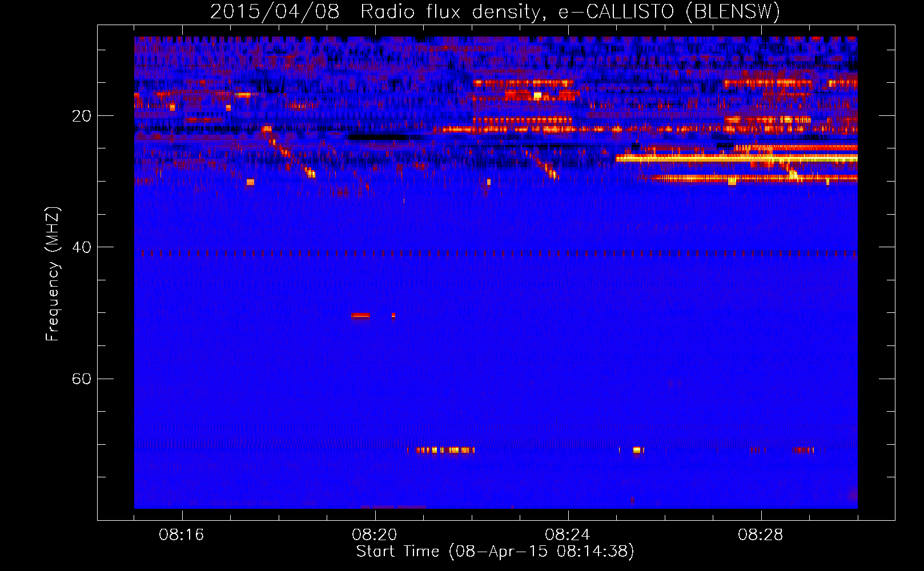Image resolution: width=924 pixels, height=571 pixels.
Task: Click the 08:20 time tick label
Action: click(x=375, y=535)
